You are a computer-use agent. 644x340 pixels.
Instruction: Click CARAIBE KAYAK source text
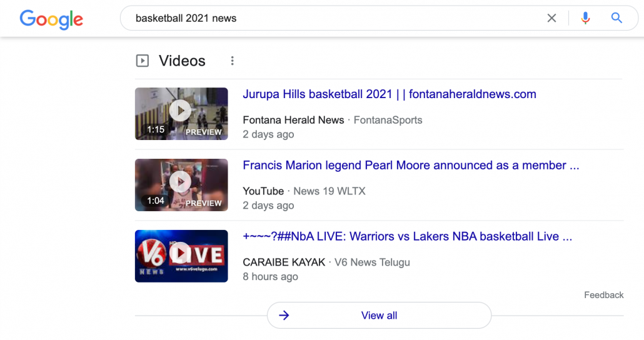(284, 262)
